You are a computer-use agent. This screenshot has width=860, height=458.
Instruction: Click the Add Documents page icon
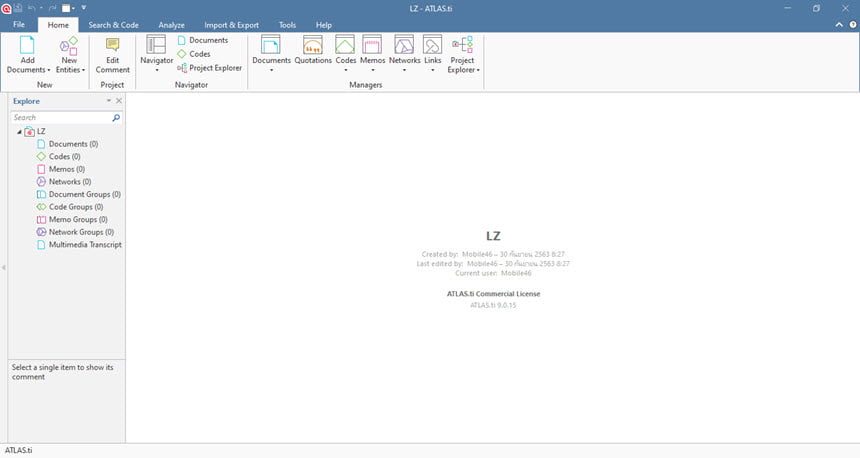coord(27,44)
